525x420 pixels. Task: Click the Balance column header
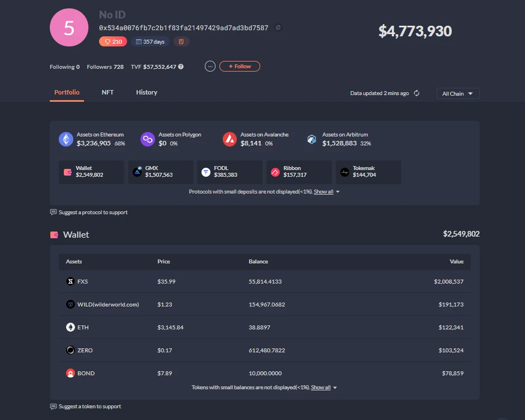[258, 261]
